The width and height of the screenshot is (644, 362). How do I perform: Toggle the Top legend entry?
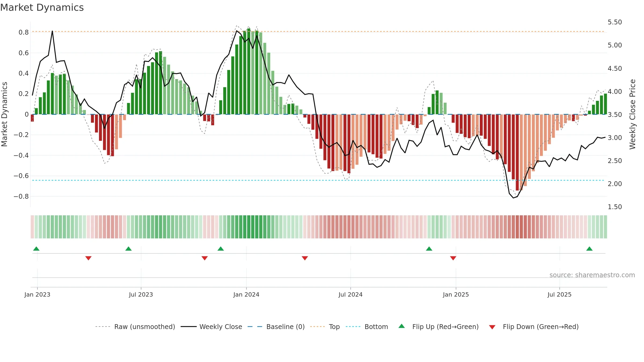[325, 327]
